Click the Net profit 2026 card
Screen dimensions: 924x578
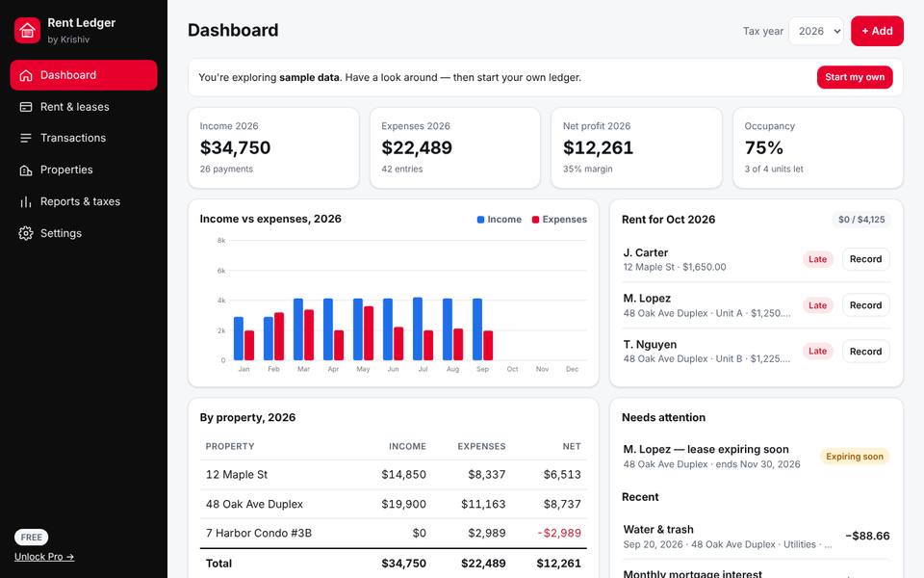(636, 148)
